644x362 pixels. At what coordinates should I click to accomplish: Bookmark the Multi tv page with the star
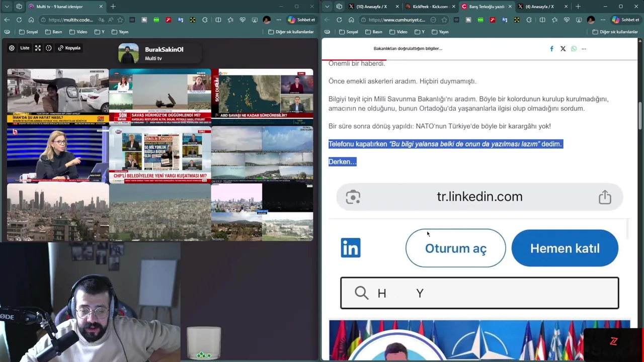[x=120, y=20]
